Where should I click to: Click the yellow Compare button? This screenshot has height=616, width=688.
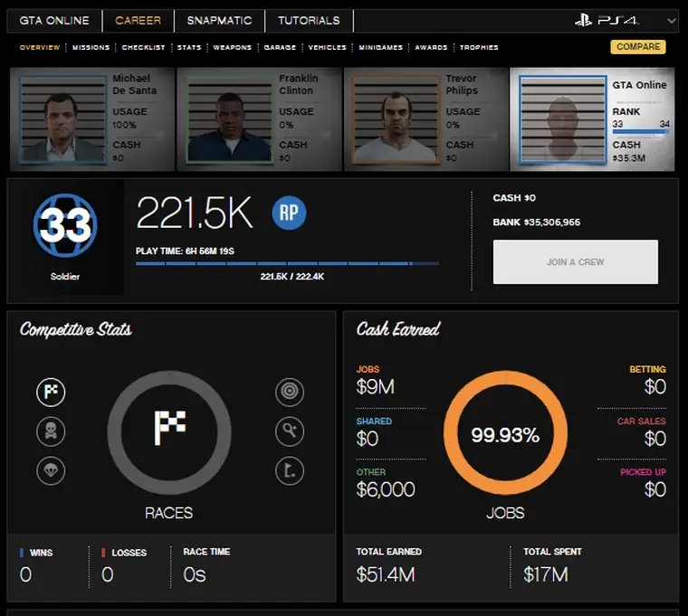pyautogui.click(x=638, y=47)
